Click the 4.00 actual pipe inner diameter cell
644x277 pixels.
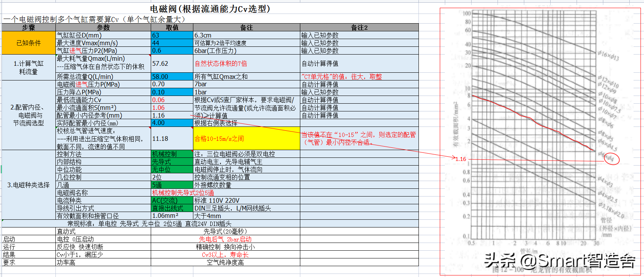[x=172, y=123]
